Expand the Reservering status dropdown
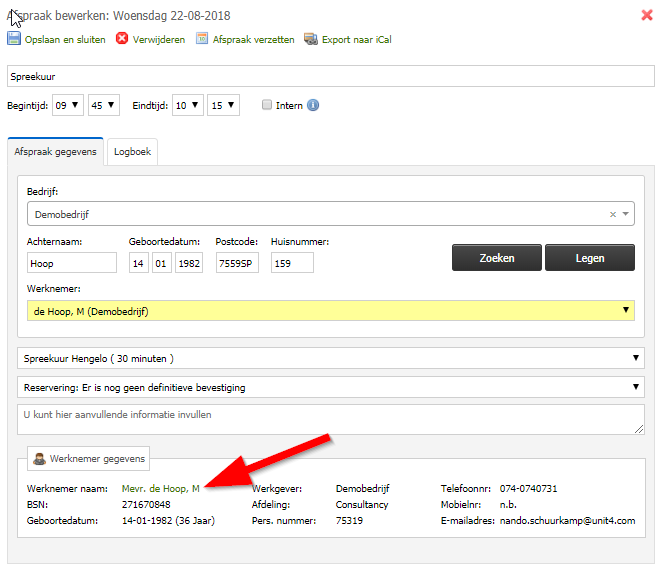 click(330, 387)
